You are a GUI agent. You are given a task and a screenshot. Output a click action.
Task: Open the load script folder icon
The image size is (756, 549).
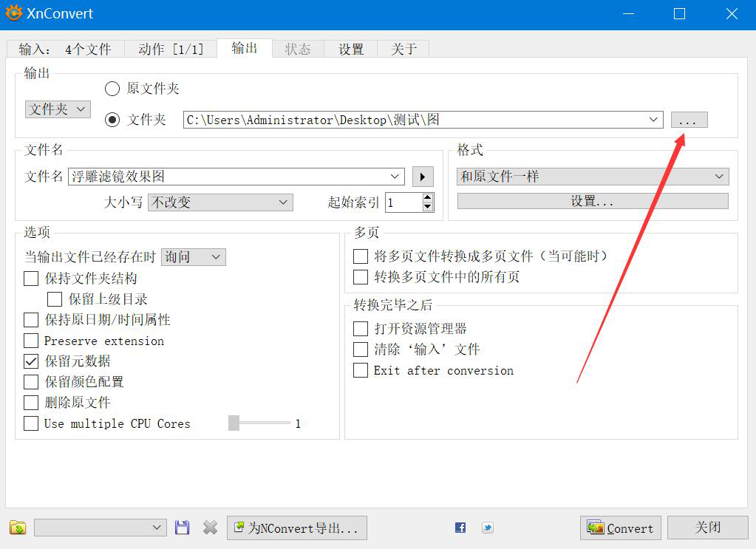pos(18,528)
